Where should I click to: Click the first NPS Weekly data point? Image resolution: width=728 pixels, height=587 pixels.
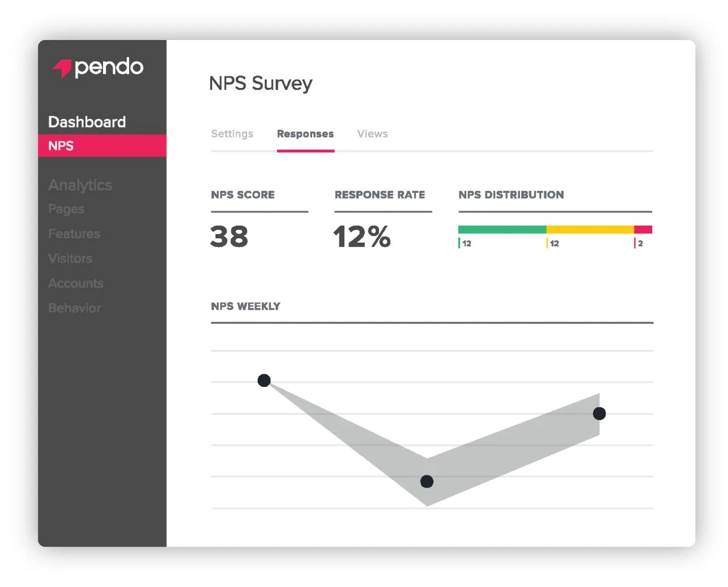(264, 381)
